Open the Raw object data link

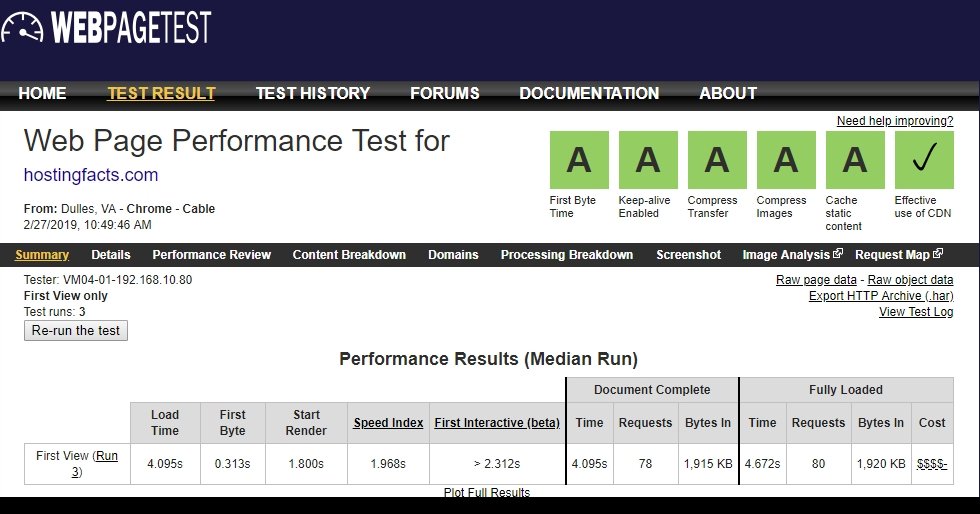[911, 280]
